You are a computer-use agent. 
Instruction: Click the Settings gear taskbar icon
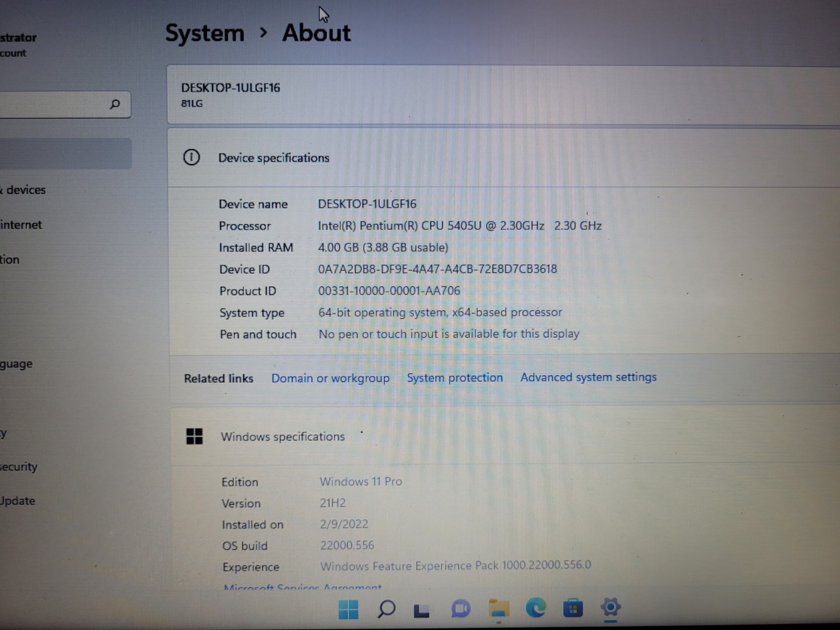tap(611, 607)
